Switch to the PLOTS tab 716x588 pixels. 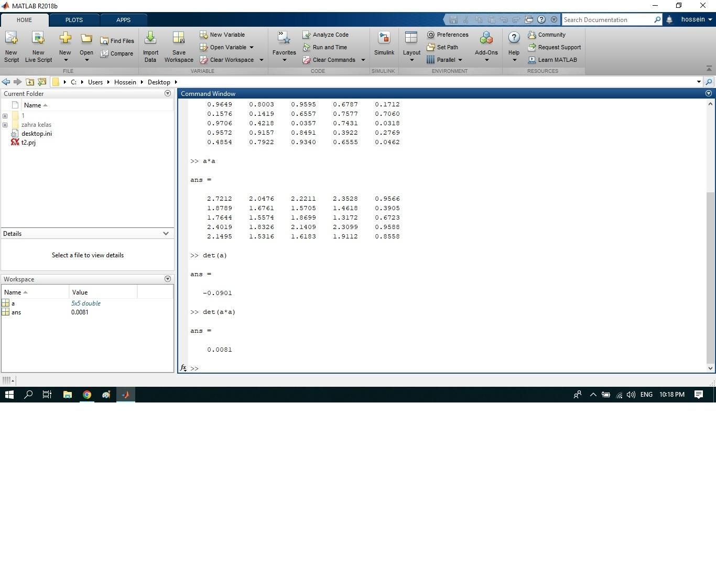tap(74, 20)
